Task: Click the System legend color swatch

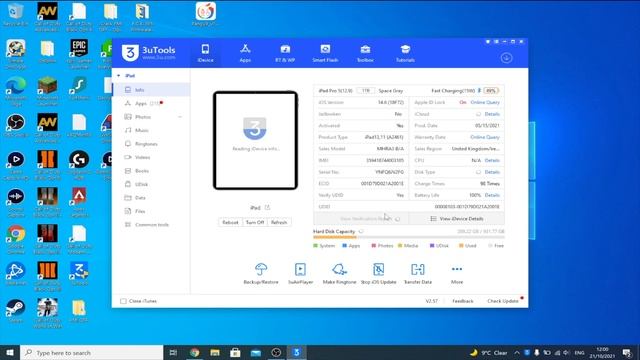Action: click(315, 246)
